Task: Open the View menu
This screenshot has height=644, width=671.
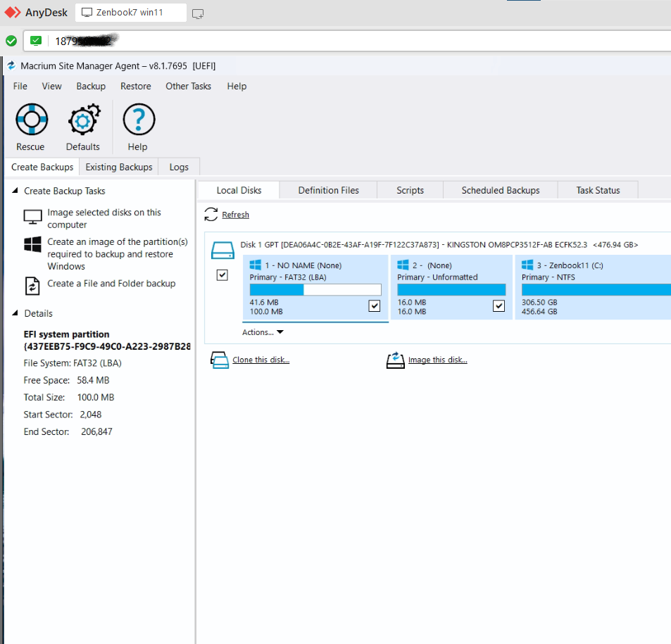Action: (52, 86)
